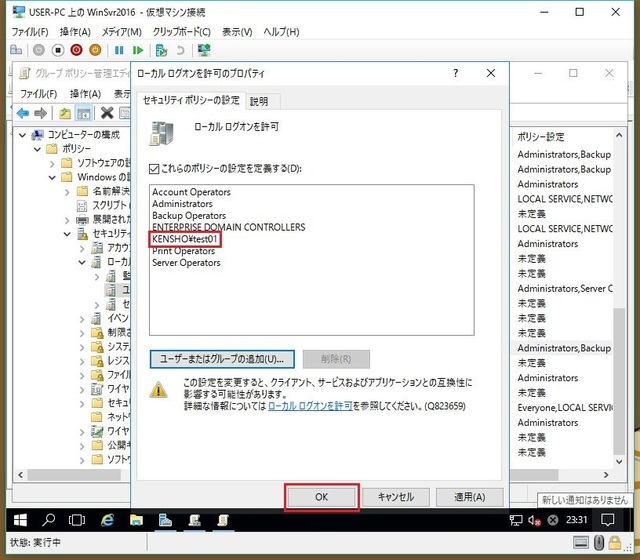Click the orange Save VM state icon
The image size is (640, 560).
click(x=96, y=50)
